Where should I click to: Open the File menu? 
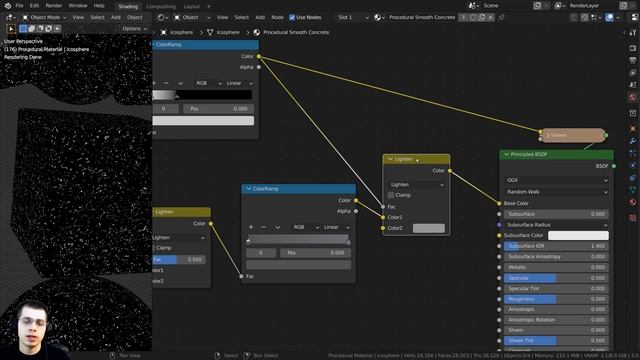pos(19,6)
